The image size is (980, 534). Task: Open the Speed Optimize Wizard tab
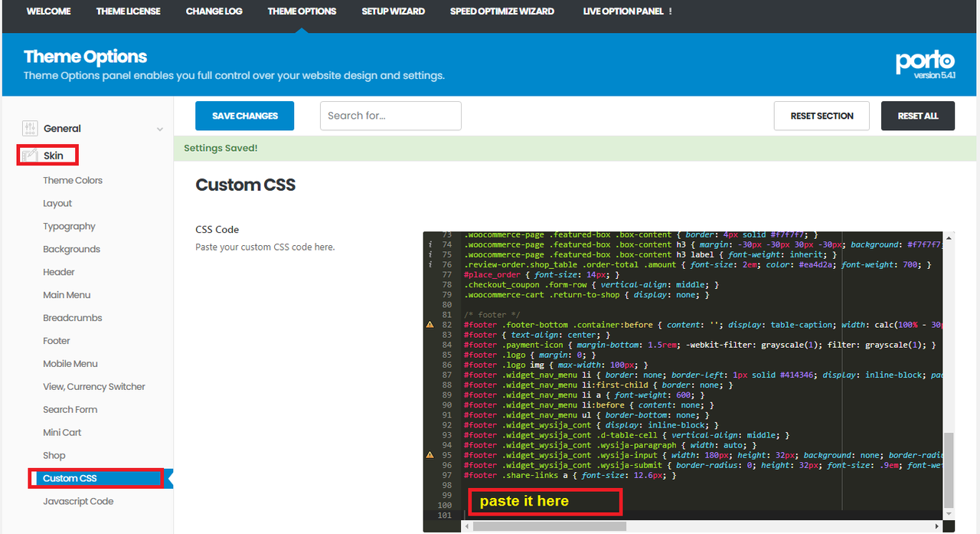pyautogui.click(x=501, y=11)
